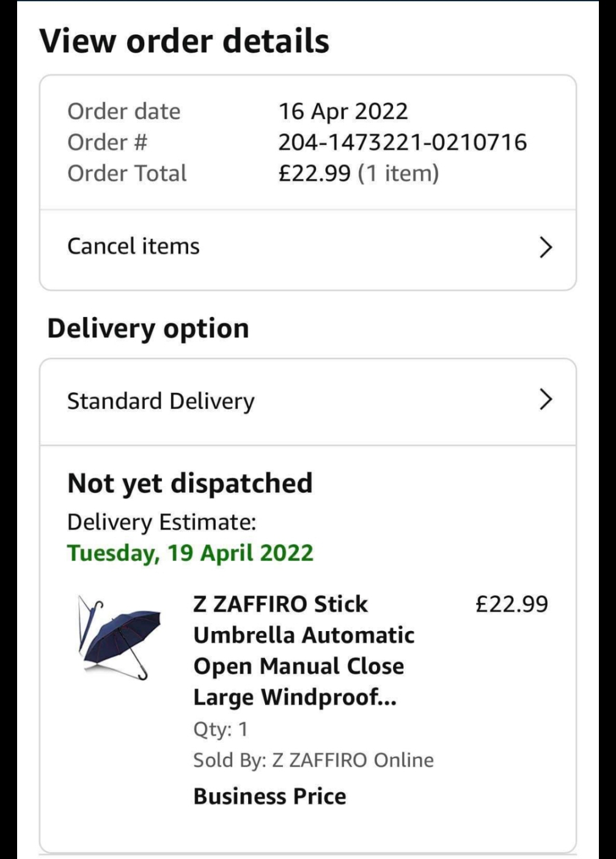This screenshot has height=859, width=616.
Task: Tap the Not yet dispatched status heading
Action: pyautogui.click(x=190, y=483)
